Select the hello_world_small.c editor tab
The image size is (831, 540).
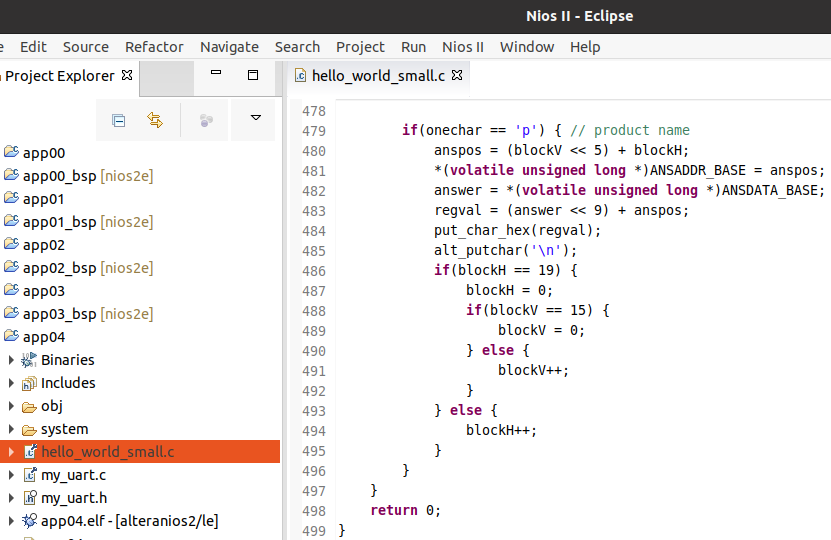click(x=378, y=76)
